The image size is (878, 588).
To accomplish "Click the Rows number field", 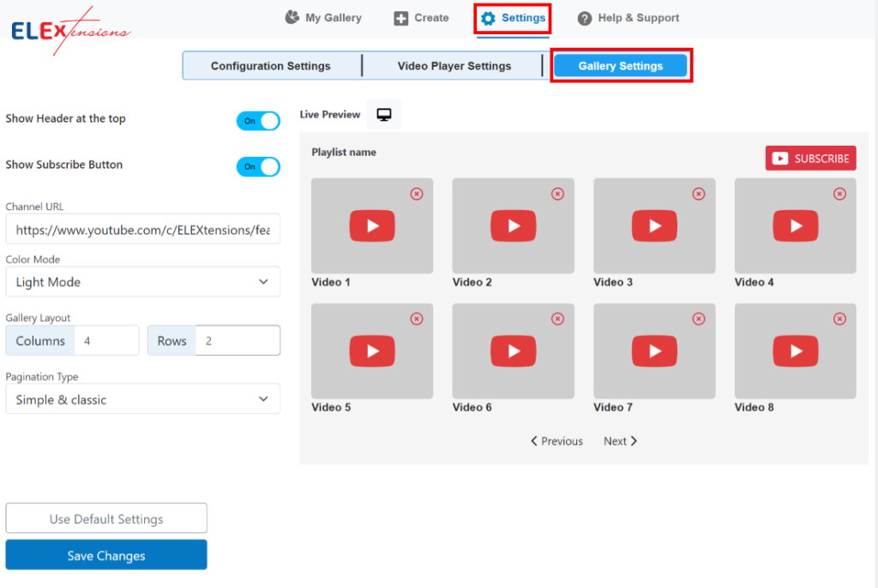I will pyautogui.click(x=238, y=340).
